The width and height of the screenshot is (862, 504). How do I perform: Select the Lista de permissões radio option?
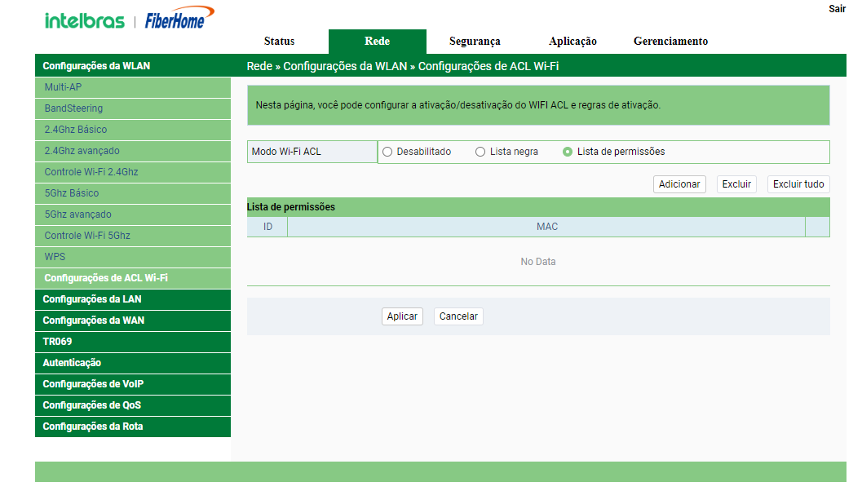[568, 152]
